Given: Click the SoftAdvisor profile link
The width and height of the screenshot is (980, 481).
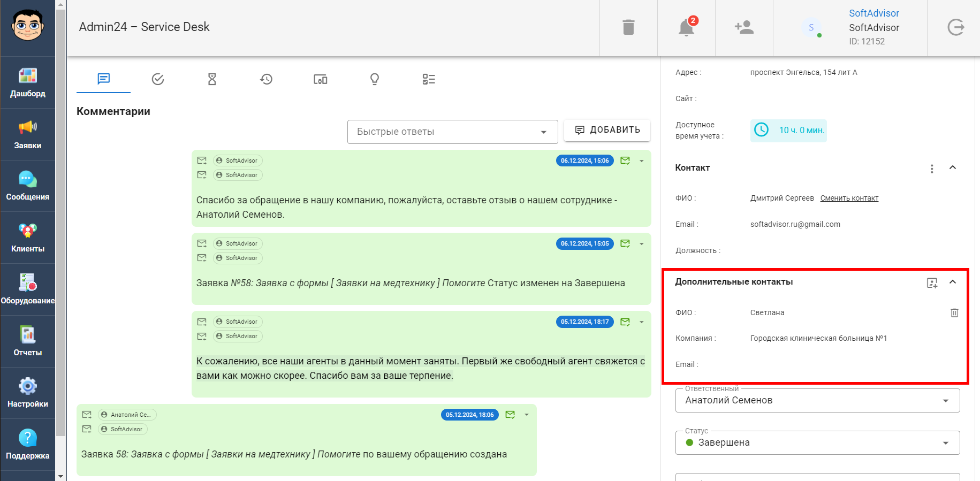Looking at the screenshot, I should (x=874, y=13).
